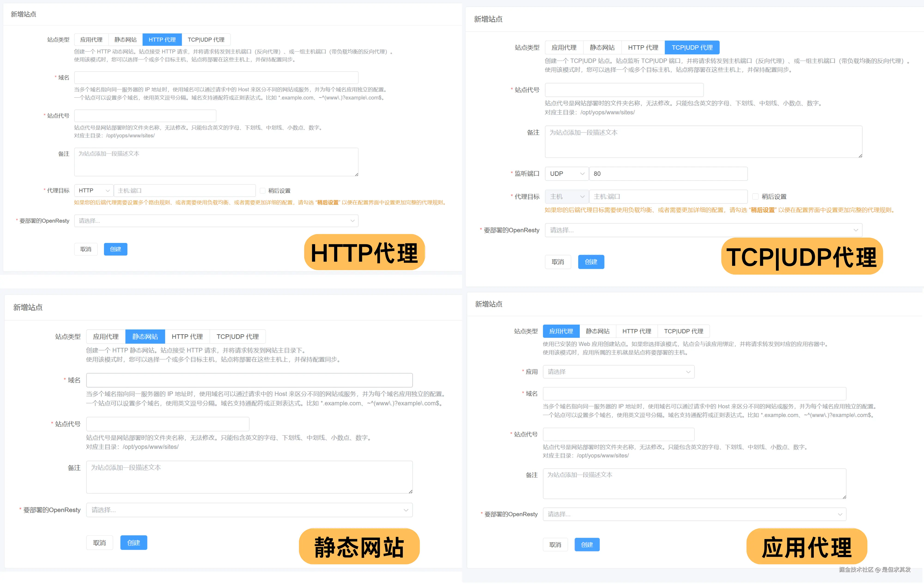Switch to 静态网站 tab in the HTTP代理 form
The height and width of the screenshot is (586, 924).
tap(125, 40)
